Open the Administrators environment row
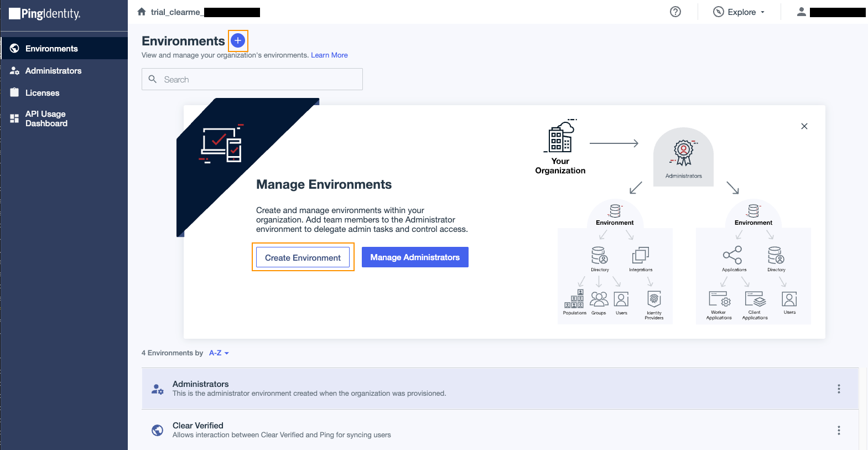The image size is (868, 450). tap(500, 389)
